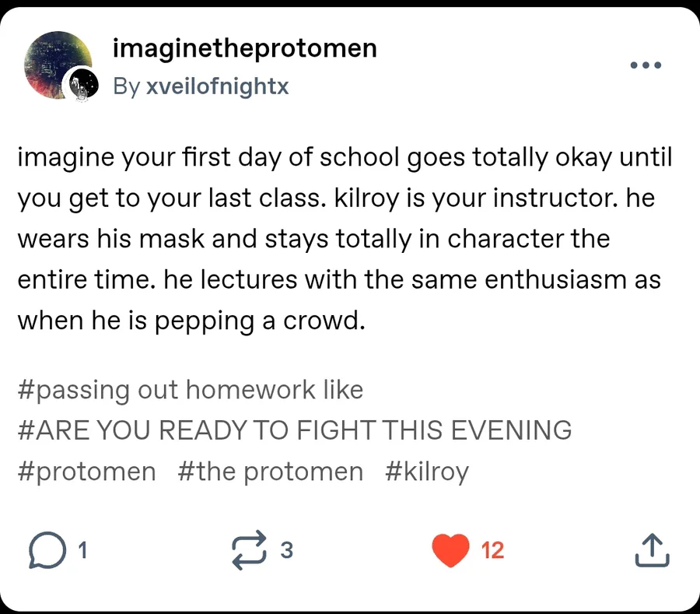Open the xveilofnightx author profile link

tap(217, 86)
